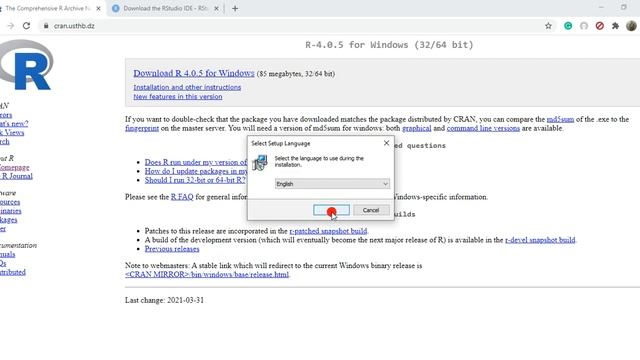Click the R logo image

coord(27,65)
